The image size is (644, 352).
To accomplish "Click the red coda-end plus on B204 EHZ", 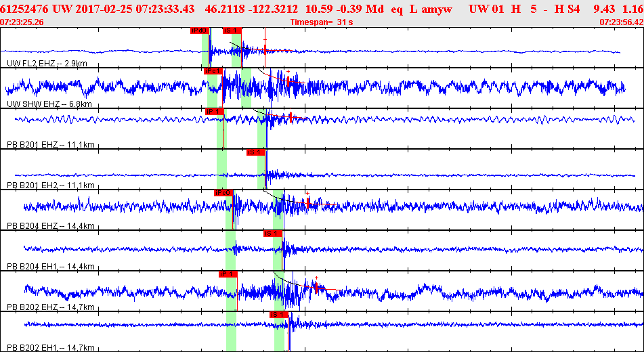I will [307, 194].
